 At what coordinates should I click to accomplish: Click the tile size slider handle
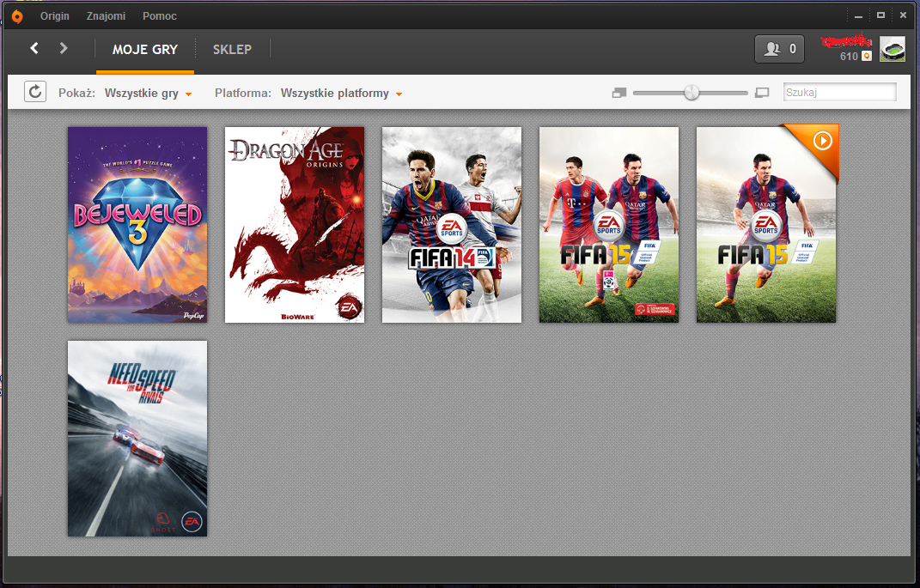coord(692,93)
